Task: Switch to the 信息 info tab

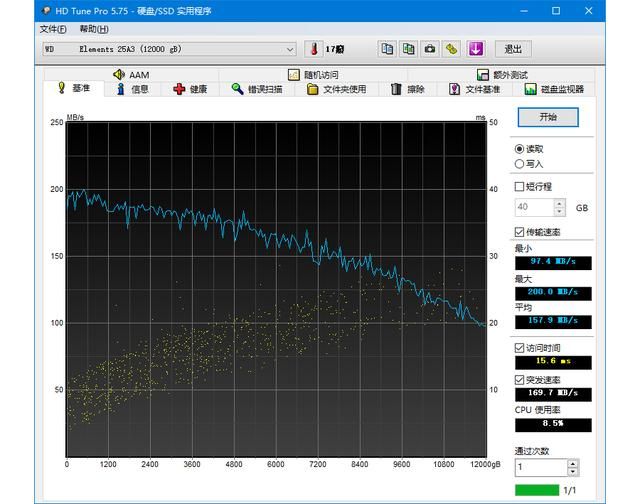Action: click(x=133, y=89)
